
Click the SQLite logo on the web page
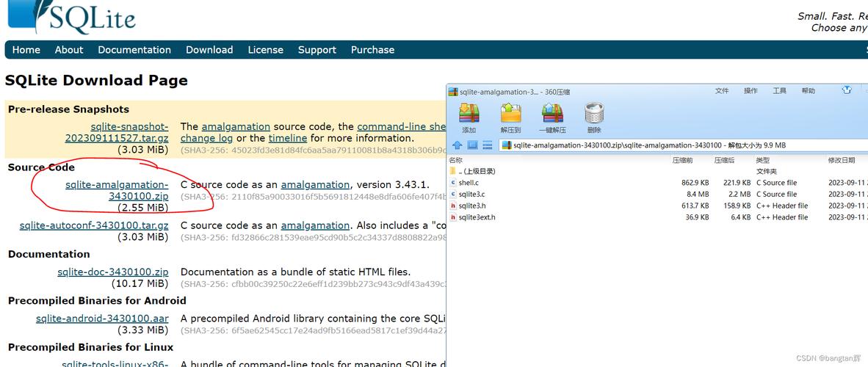coord(73,17)
